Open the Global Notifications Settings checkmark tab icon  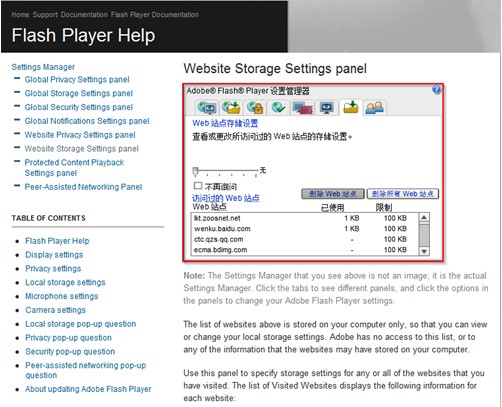278,107
